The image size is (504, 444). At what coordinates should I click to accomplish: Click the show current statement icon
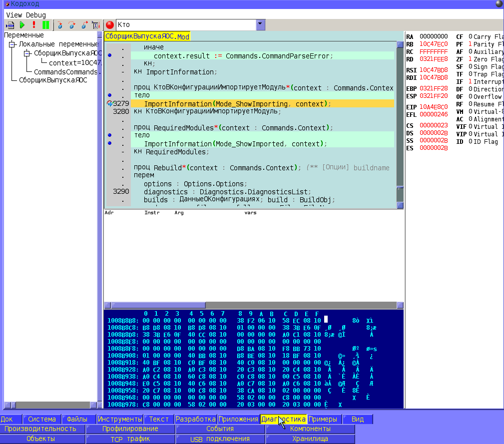[10, 25]
